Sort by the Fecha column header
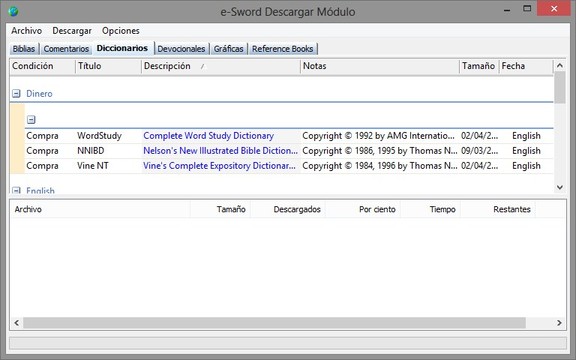This screenshot has height=360, width=576. click(x=526, y=66)
